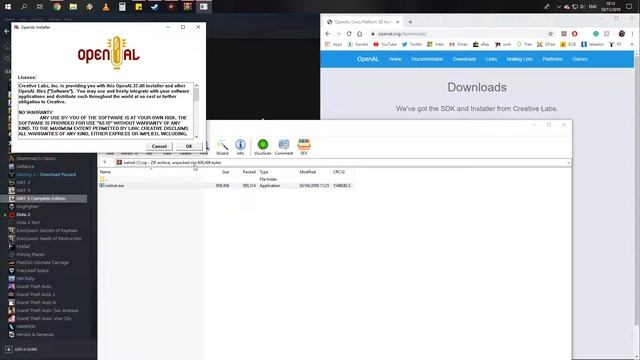Sort by the Modified column in WinRAR

tap(307, 172)
